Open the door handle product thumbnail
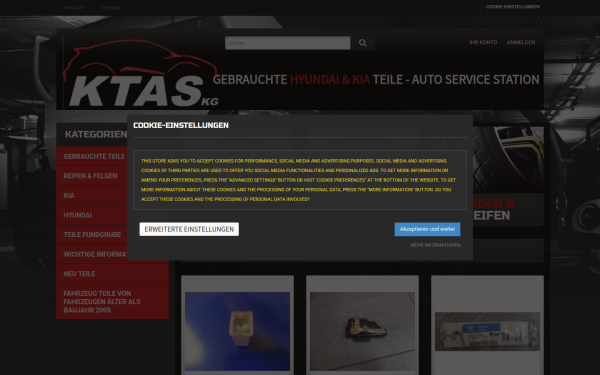 click(362, 331)
